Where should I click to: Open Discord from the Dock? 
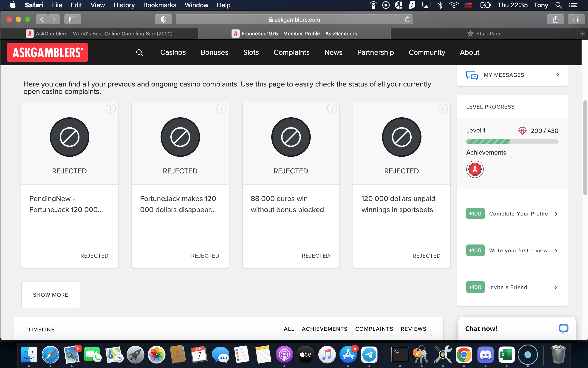click(485, 355)
